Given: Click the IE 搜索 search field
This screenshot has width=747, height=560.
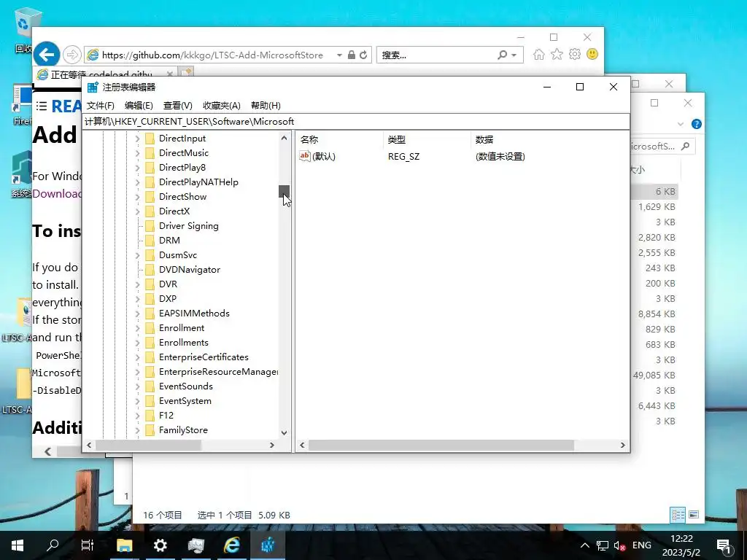Looking at the screenshot, I should (x=438, y=55).
